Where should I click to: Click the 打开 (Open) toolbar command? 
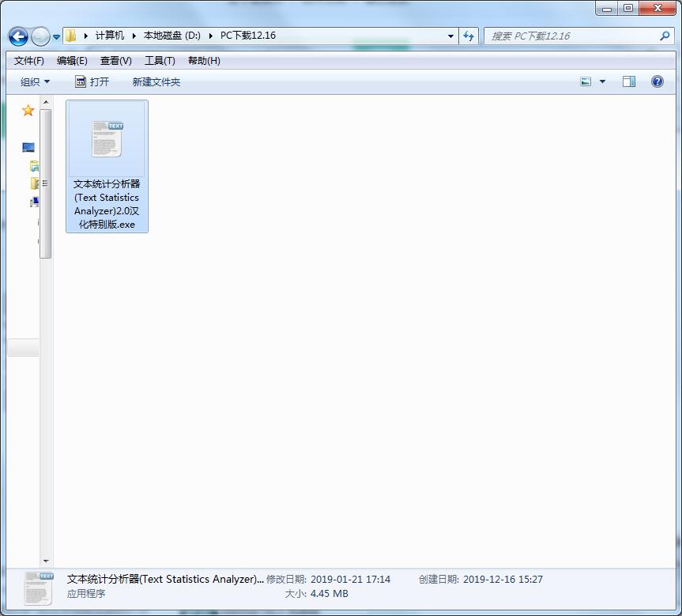click(x=93, y=81)
